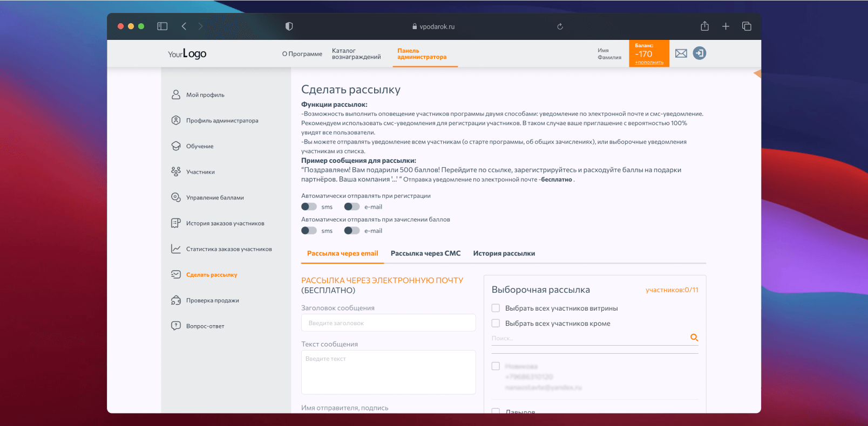Screen dimensions: 868x426
Task: Open "Управление баллами" in sidebar
Action: pos(215,198)
